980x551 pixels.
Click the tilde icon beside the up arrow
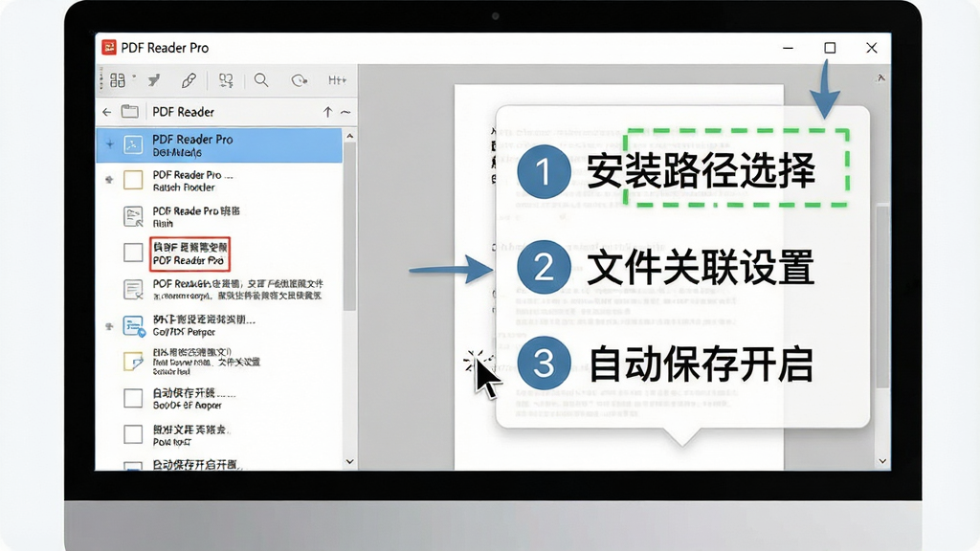[345, 113]
